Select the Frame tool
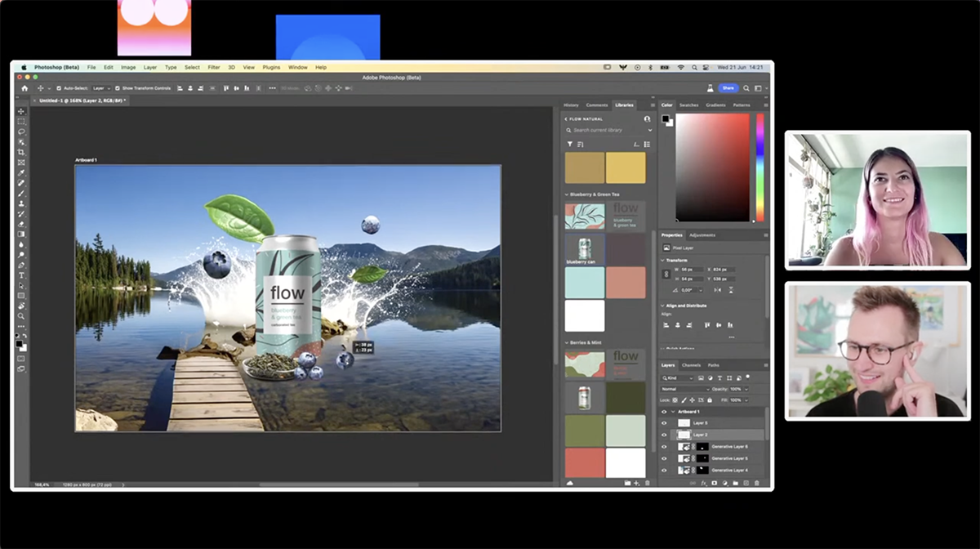 point(21,161)
